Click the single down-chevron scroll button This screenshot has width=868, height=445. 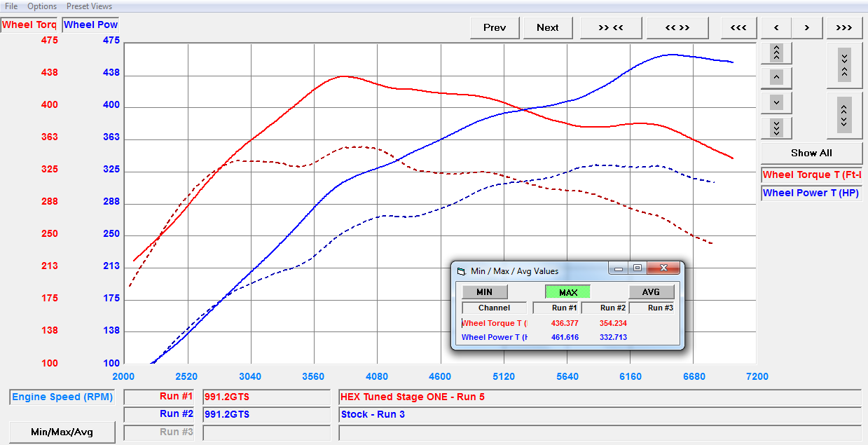776,102
